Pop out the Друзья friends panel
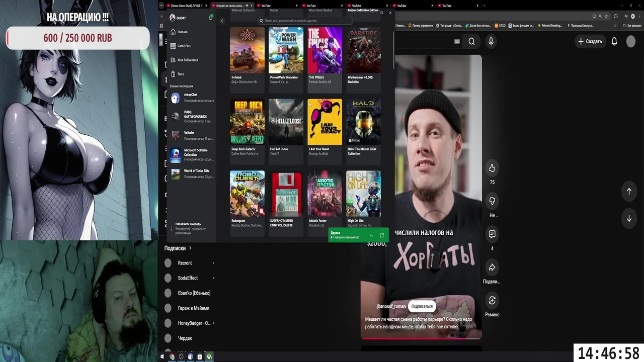This screenshot has width=644, height=362. pyautogui.click(x=382, y=235)
